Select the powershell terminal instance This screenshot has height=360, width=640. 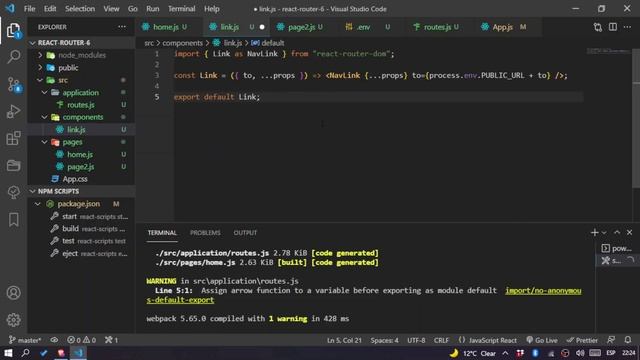[616, 248]
